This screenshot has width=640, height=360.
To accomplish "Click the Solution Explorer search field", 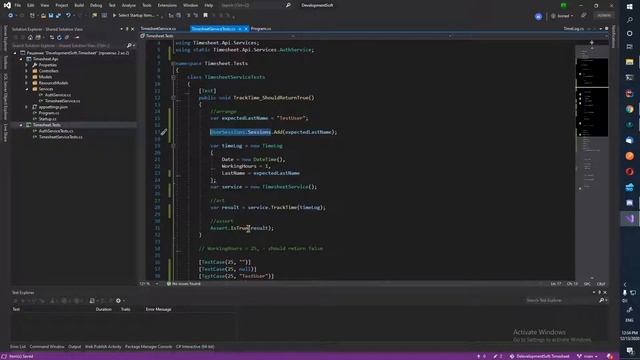I will pos(69,45).
